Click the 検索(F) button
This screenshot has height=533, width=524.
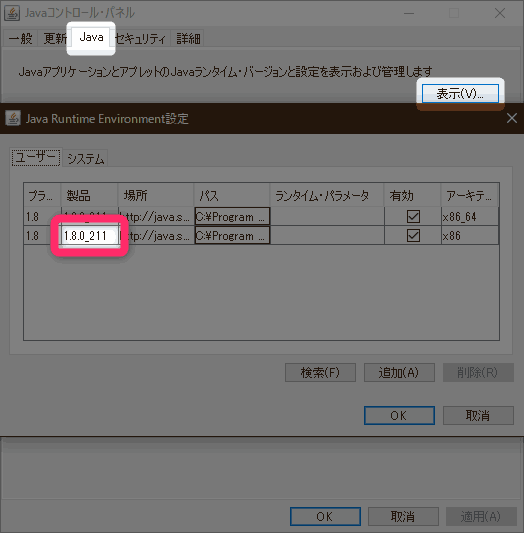pyautogui.click(x=320, y=373)
